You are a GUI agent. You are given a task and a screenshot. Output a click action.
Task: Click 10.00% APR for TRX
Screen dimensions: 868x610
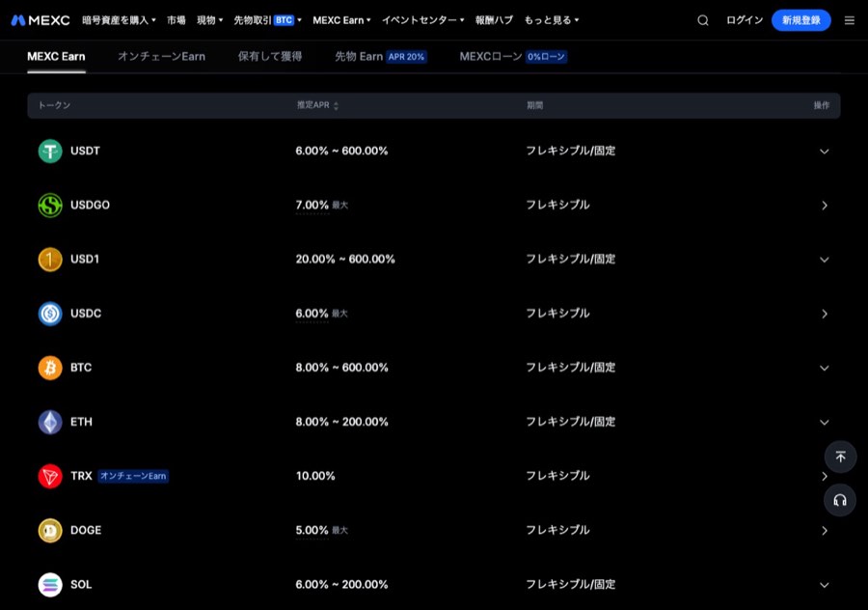(315, 476)
